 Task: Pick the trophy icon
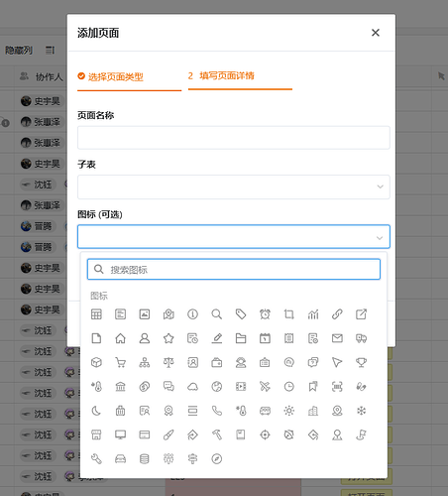(361, 362)
